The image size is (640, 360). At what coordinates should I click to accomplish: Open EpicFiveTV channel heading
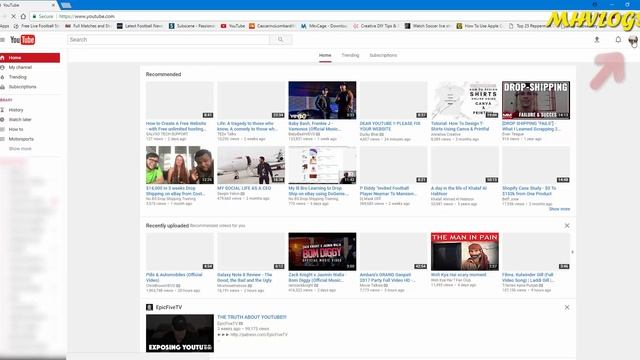click(x=169, y=307)
